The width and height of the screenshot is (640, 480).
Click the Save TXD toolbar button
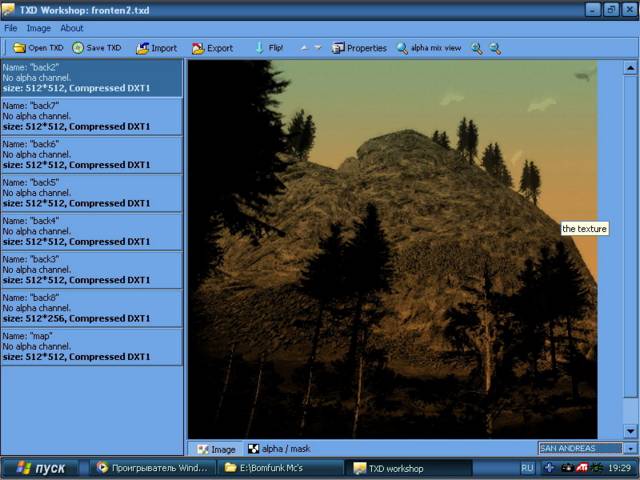[97, 48]
